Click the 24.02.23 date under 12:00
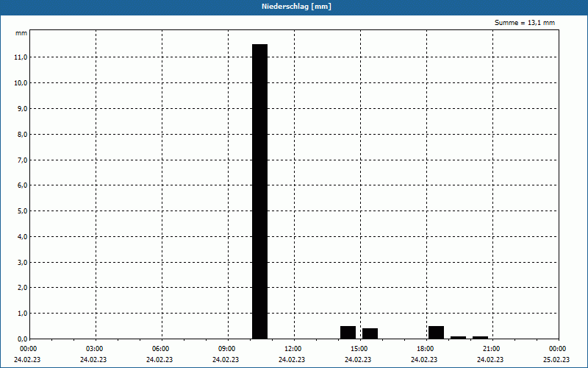The image size is (588, 368). (292, 360)
